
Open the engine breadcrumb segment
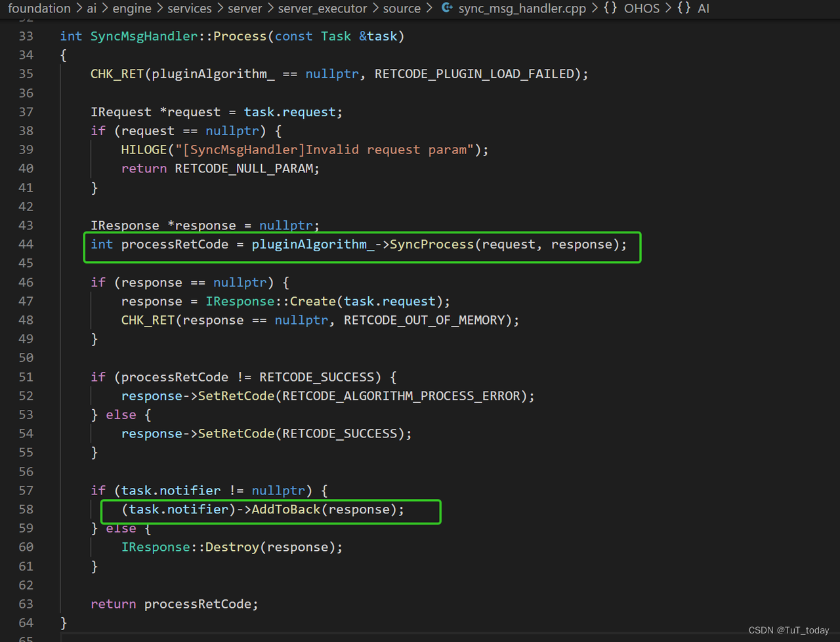(132, 8)
